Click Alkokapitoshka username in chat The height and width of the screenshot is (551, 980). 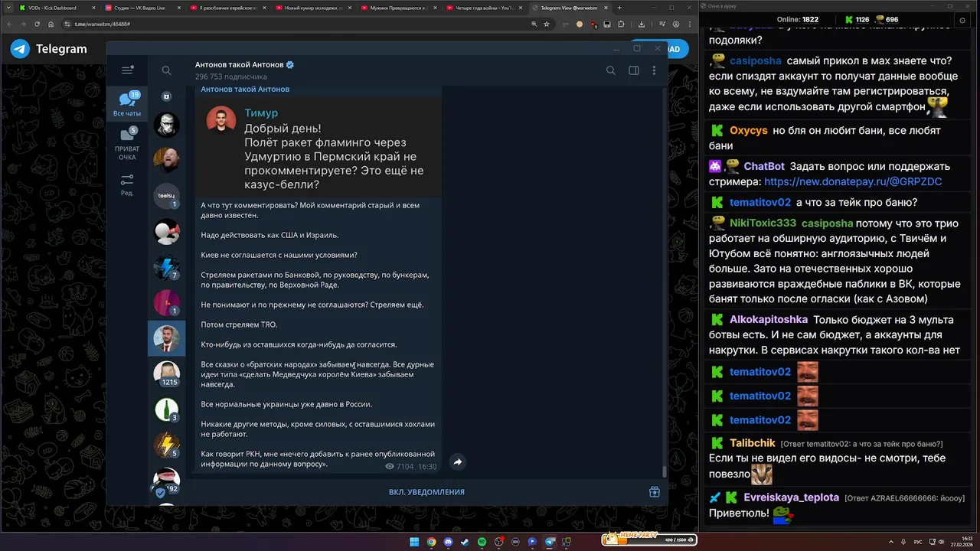(769, 320)
